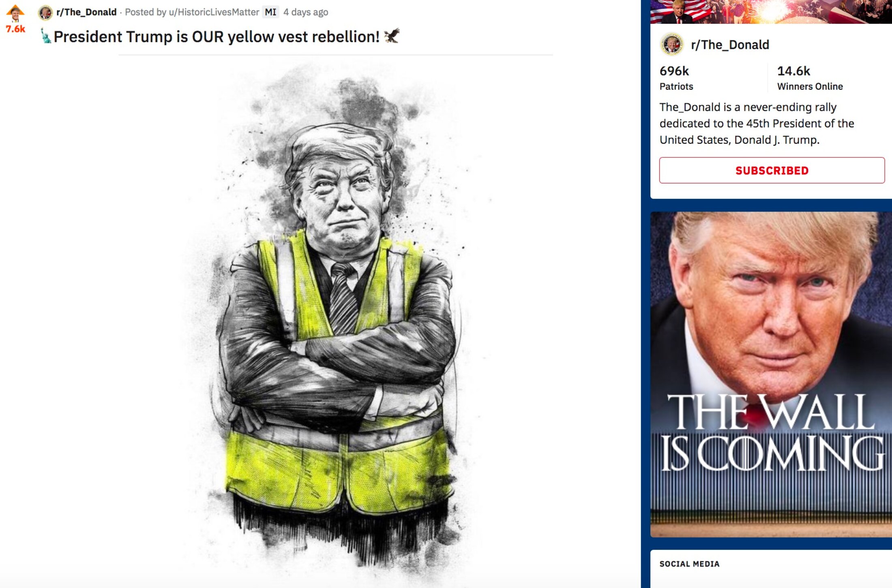Screen dimensions: 892x588
Task: Click the '4 days ago' timestamp
Action: pos(306,12)
